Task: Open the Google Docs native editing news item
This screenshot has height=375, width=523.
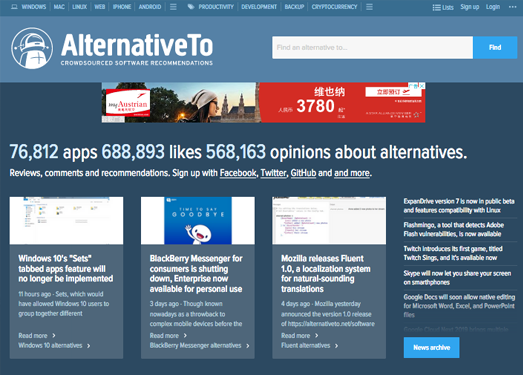Action: [x=459, y=306]
